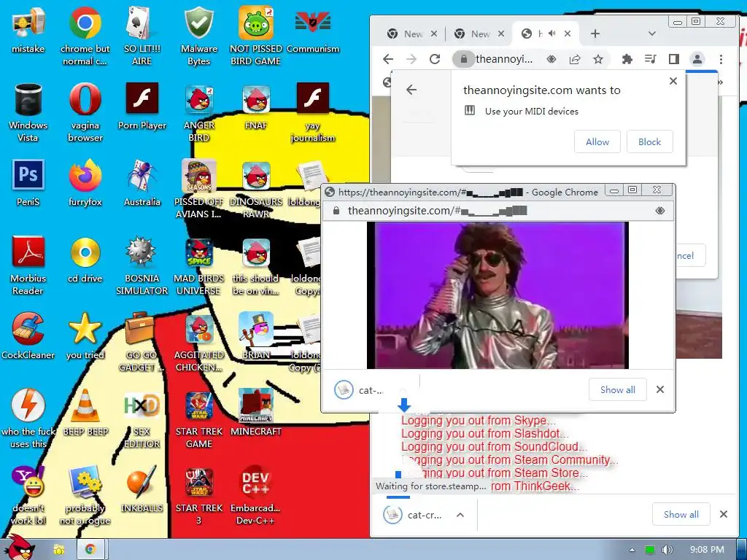This screenshot has height=560, width=747.
Task: Click Show all in popup download bar
Action: point(618,390)
